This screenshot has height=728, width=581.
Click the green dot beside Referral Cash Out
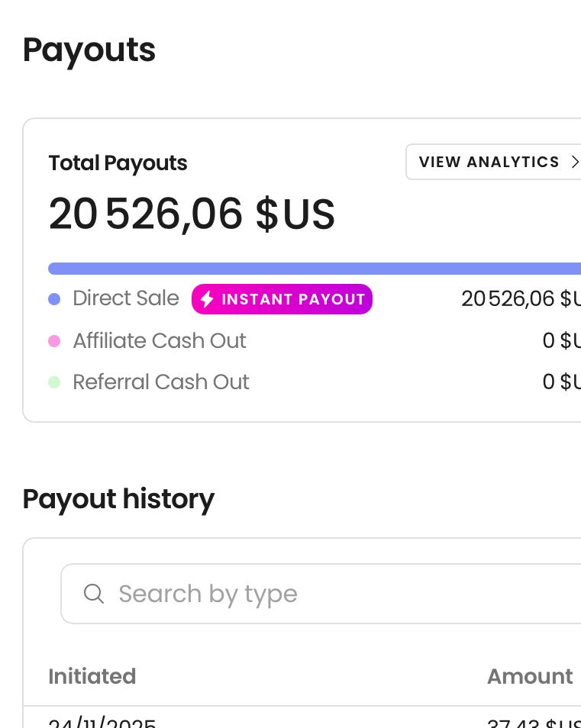pyautogui.click(x=54, y=382)
